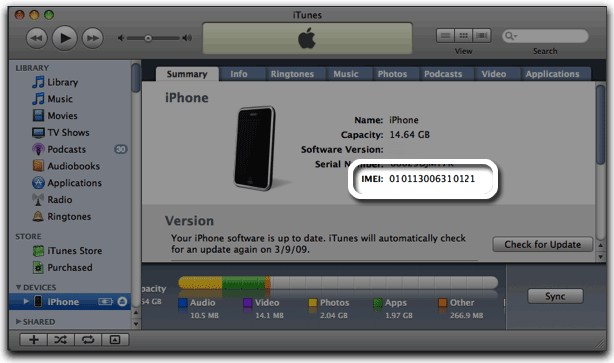Toggle shuffle at the bottom bar
The height and width of the screenshot is (363, 614).
pos(61,340)
